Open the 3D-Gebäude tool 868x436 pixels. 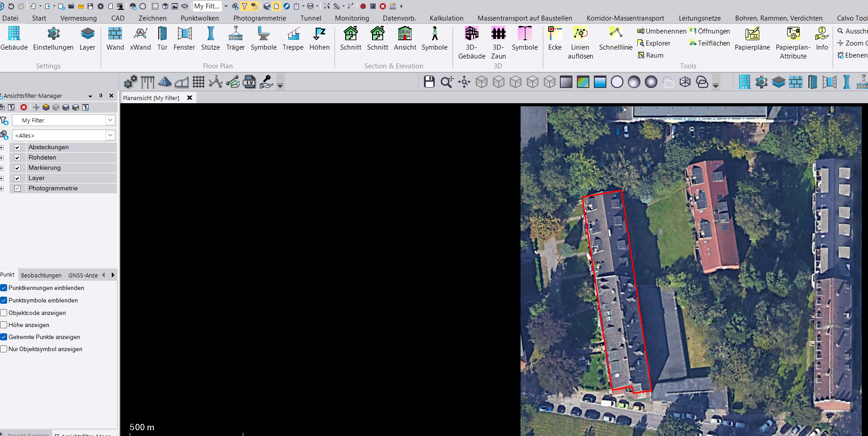[x=471, y=42]
